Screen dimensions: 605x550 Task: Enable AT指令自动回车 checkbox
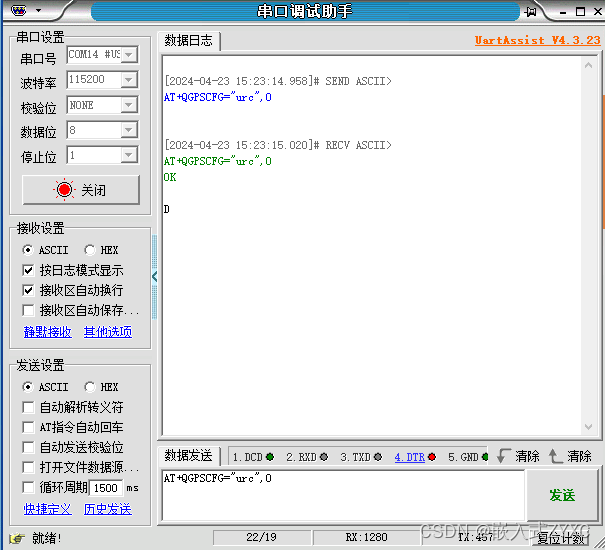click(x=28, y=427)
